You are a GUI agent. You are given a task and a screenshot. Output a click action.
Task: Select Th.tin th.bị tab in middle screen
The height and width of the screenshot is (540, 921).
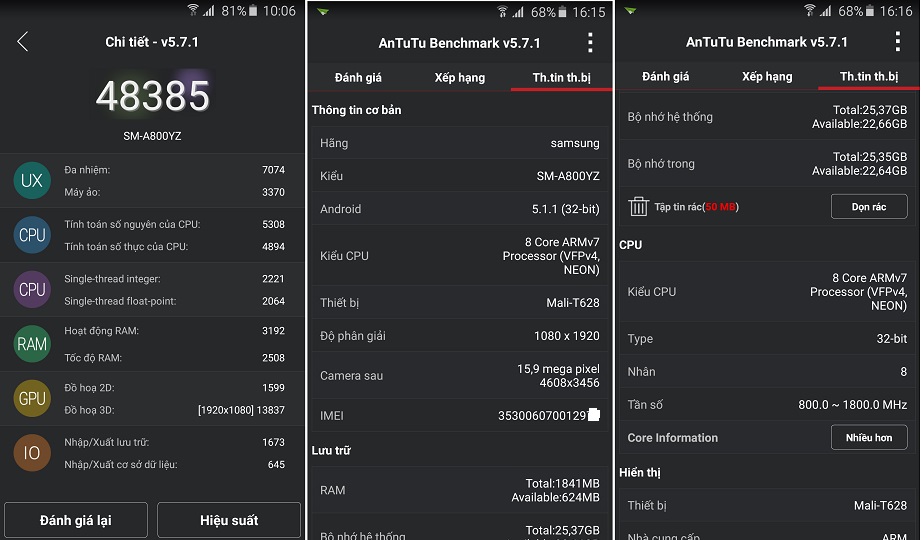click(562, 78)
